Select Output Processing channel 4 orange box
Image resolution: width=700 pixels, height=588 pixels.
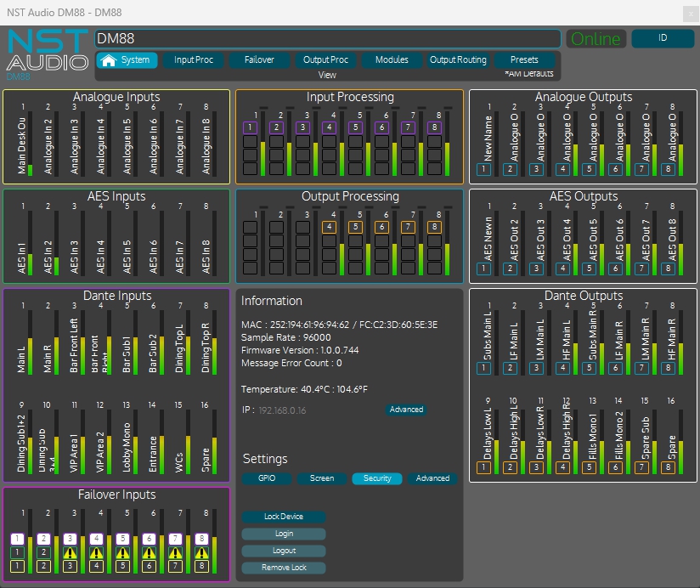pos(330,227)
